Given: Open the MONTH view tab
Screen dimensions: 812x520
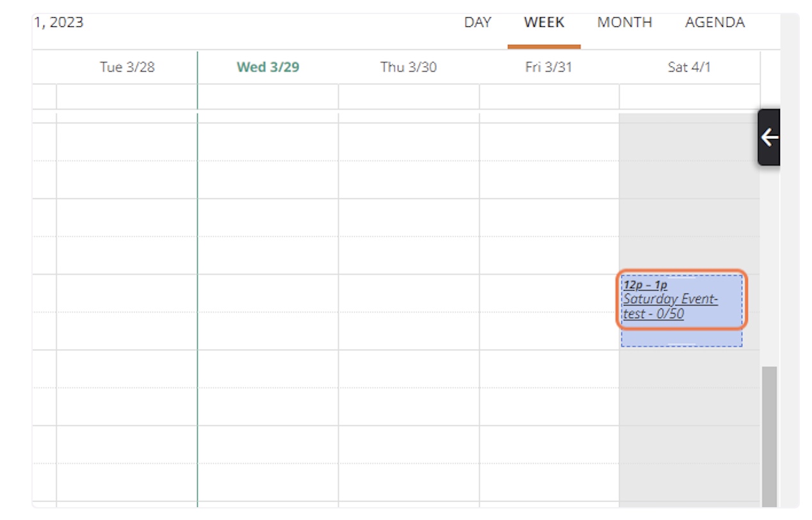Looking at the screenshot, I should (625, 22).
